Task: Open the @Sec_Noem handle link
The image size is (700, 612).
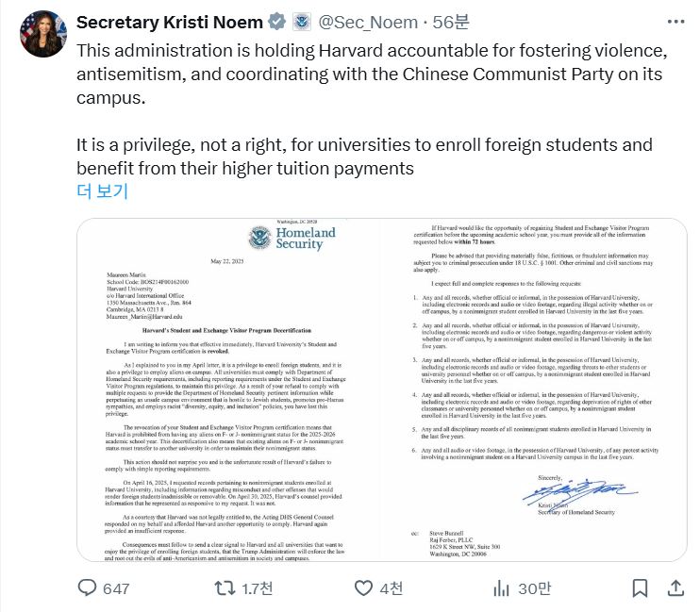Action: point(368,23)
